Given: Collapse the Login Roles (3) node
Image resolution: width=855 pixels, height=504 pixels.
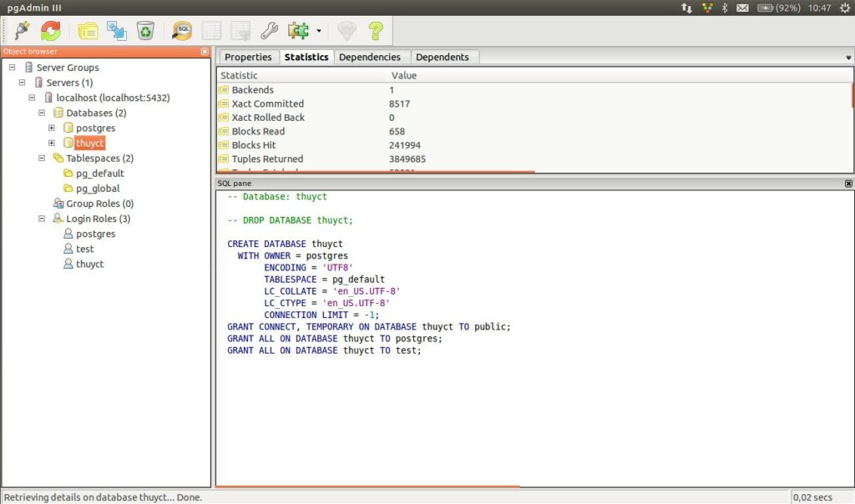Looking at the screenshot, I should (x=42, y=219).
